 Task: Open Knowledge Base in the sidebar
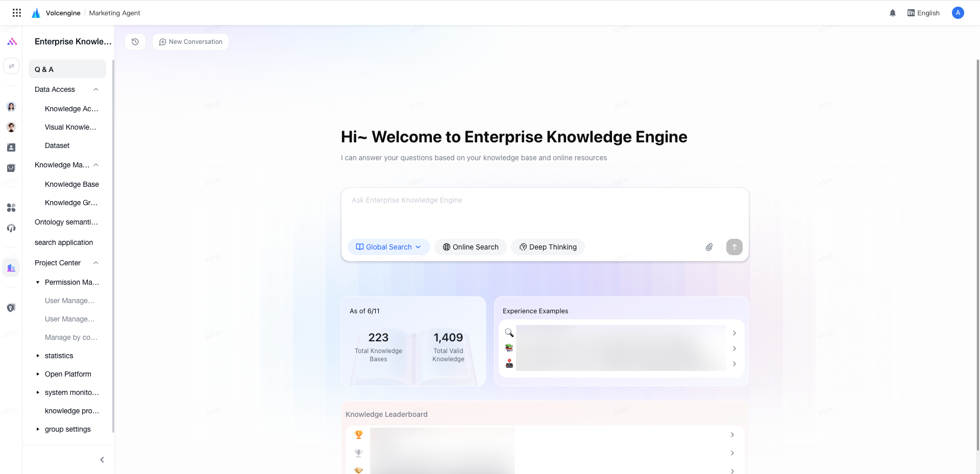(72, 184)
